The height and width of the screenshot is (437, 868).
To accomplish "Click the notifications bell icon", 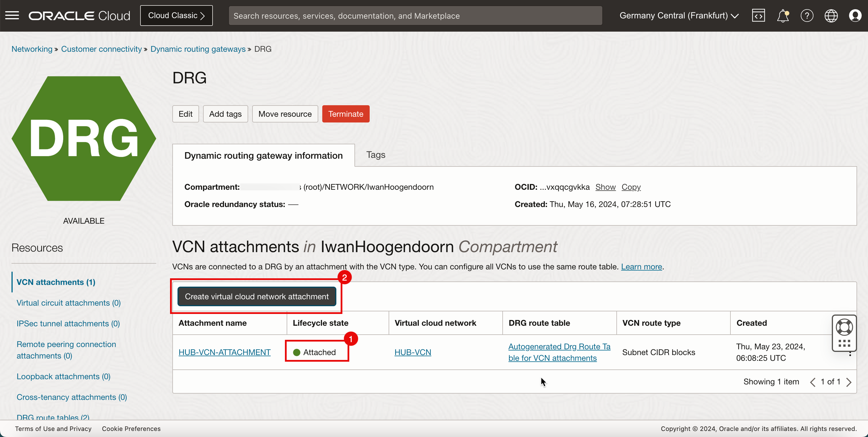I will [783, 16].
